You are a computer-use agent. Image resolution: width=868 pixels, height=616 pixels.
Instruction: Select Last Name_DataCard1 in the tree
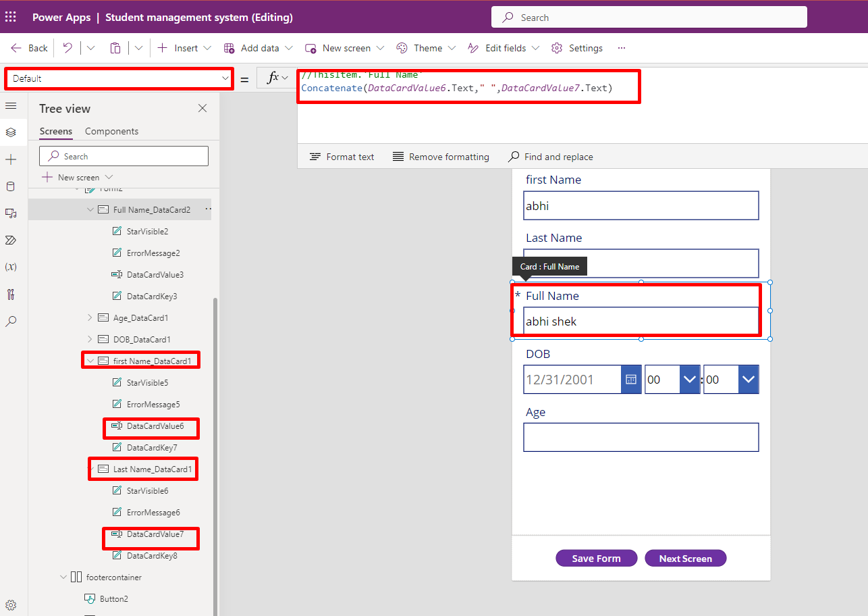(x=153, y=469)
